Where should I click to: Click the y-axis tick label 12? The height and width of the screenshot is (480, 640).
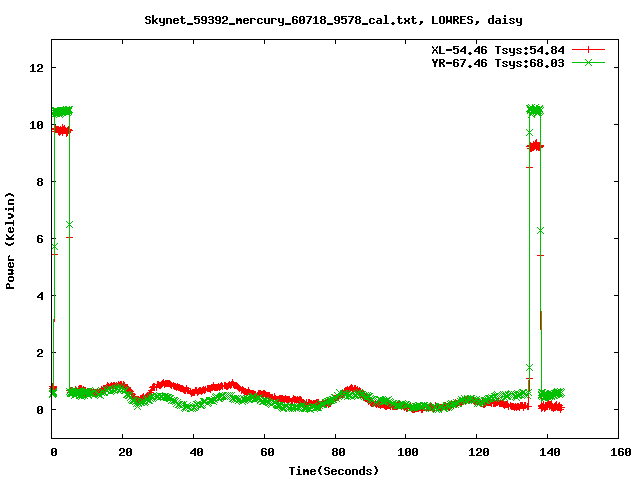coord(36,68)
